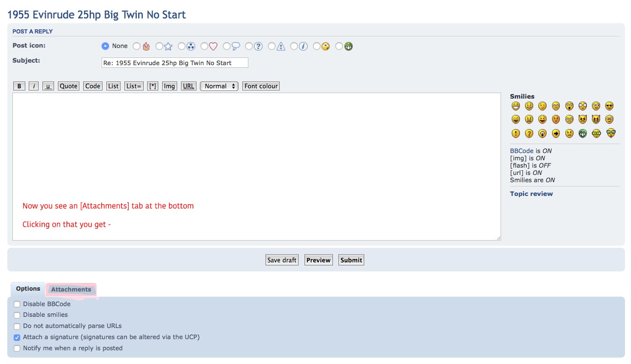Image resolution: width=631 pixels, height=364 pixels.
Task: Insert the arrow smiley
Action: [556, 133]
